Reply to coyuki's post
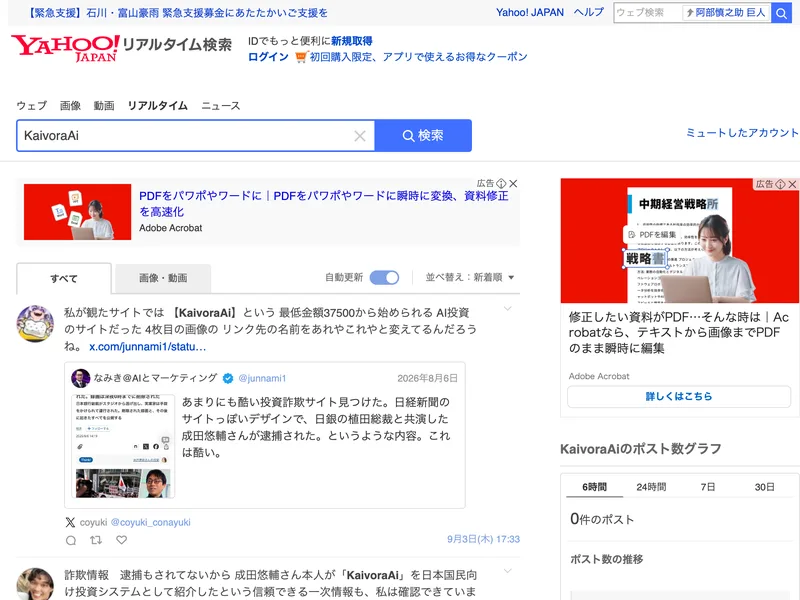This screenshot has height=600, width=800. 71,540
